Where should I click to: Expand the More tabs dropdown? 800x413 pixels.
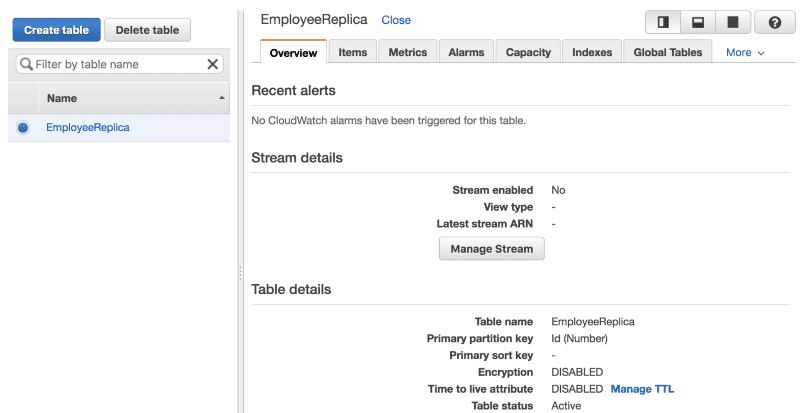pyautogui.click(x=745, y=52)
